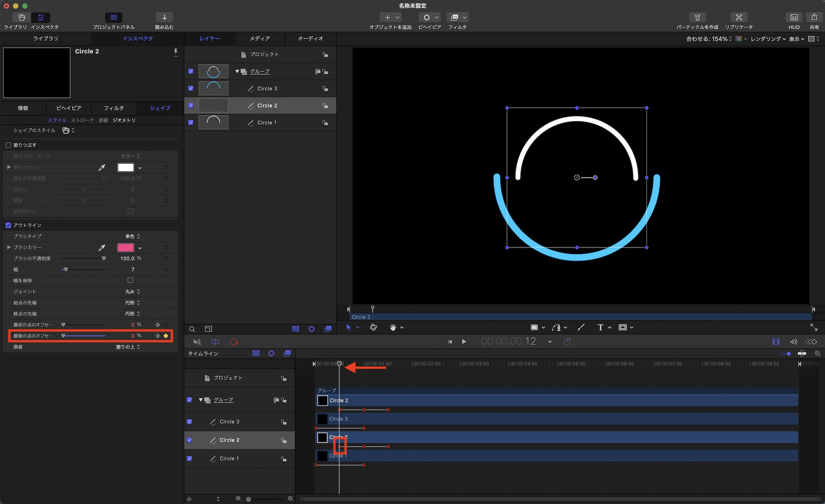Click the Library (ライブラリ) panel tab
Viewport: 825px width, 504px height.
click(x=45, y=38)
